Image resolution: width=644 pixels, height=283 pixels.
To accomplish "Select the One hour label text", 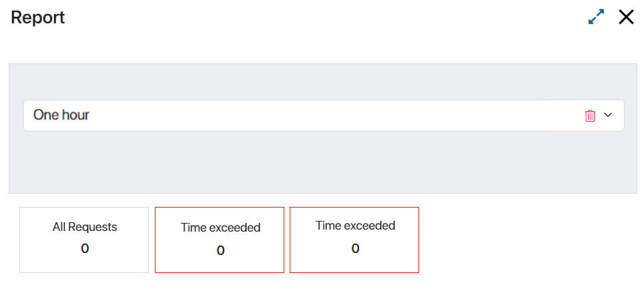I will (61, 115).
